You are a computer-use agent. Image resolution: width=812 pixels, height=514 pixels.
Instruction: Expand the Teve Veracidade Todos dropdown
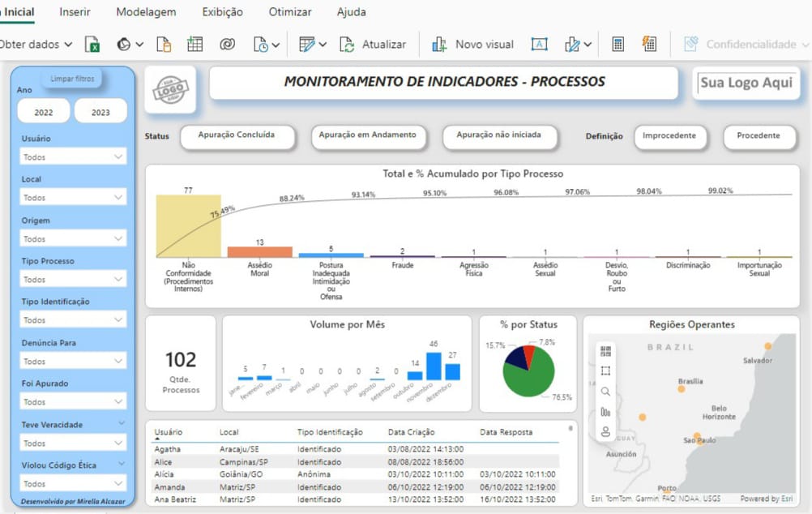coord(72,443)
